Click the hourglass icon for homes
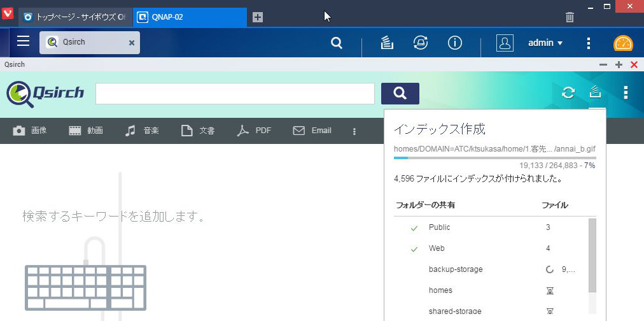This screenshot has width=644, height=321. pos(550,291)
